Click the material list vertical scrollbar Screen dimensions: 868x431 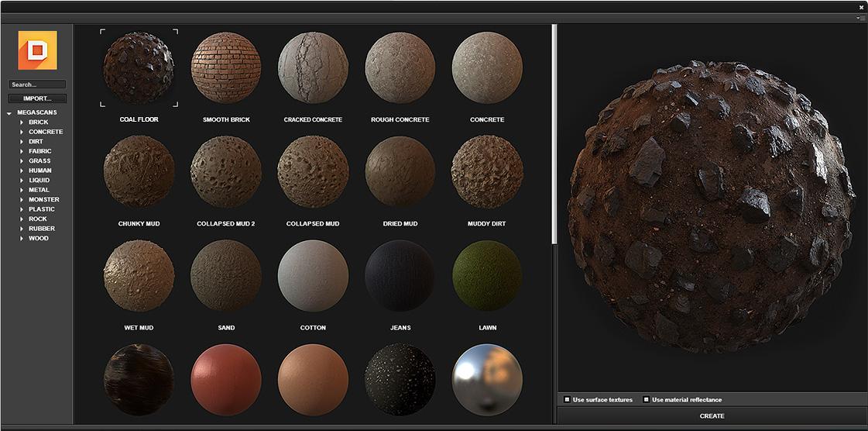pos(554,133)
